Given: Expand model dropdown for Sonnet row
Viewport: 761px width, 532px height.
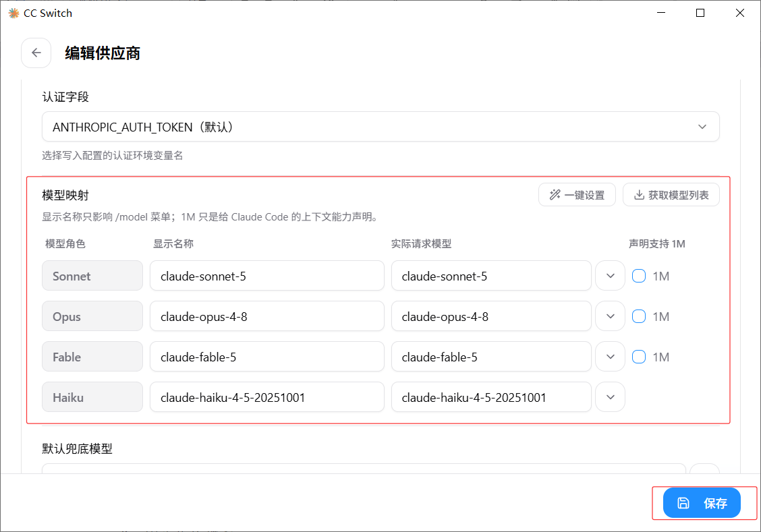Looking at the screenshot, I should click(x=611, y=276).
